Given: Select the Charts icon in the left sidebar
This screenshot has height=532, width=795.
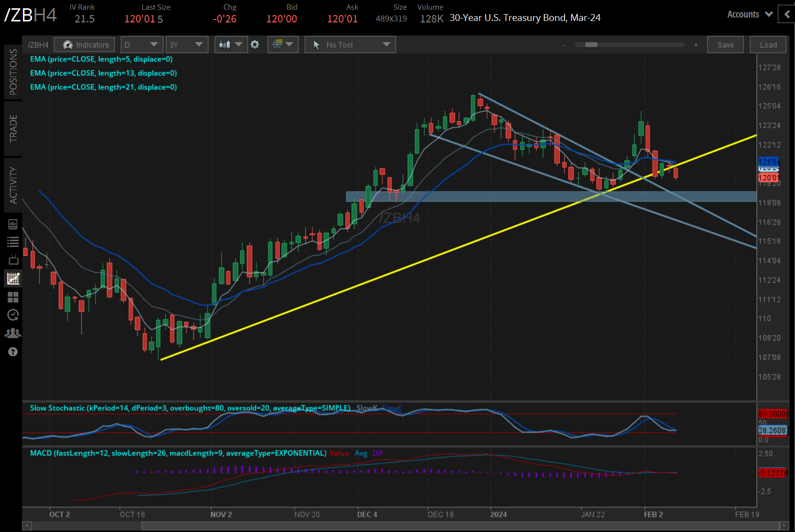Looking at the screenshot, I should tap(13, 278).
